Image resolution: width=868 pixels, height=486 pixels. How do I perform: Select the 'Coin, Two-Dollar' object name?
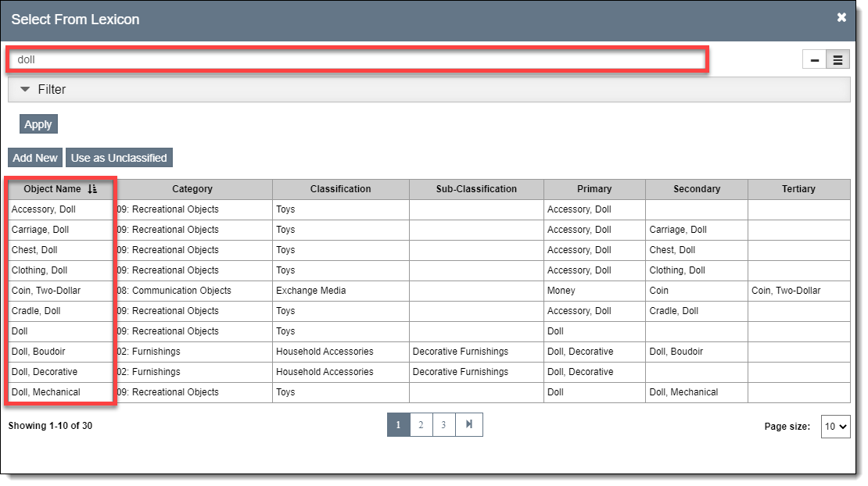[46, 291]
